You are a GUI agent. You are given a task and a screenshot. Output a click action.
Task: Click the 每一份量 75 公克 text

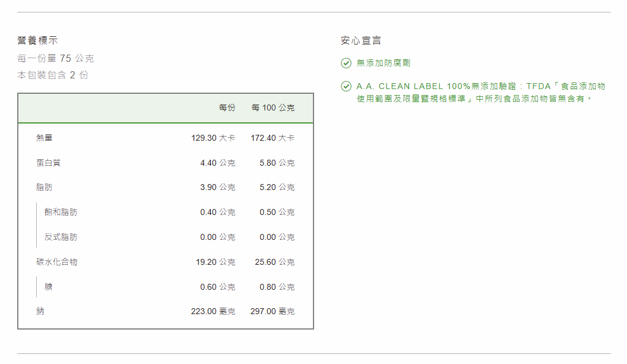click(56, 58)
